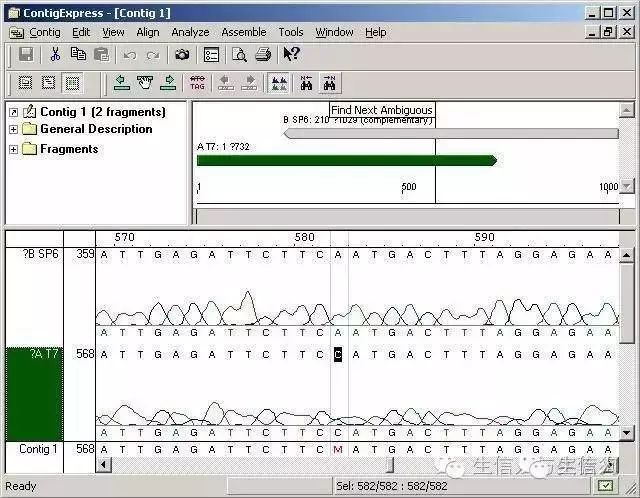Select the hand move tool icon
The width and height of the screenshot is (640, 498).
pyautogui.click(x=145, y=83)
